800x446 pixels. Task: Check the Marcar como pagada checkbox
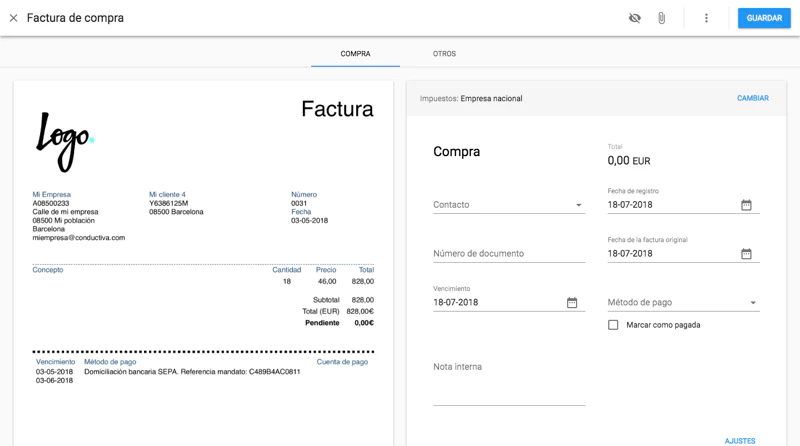click(x=613, y=325)
